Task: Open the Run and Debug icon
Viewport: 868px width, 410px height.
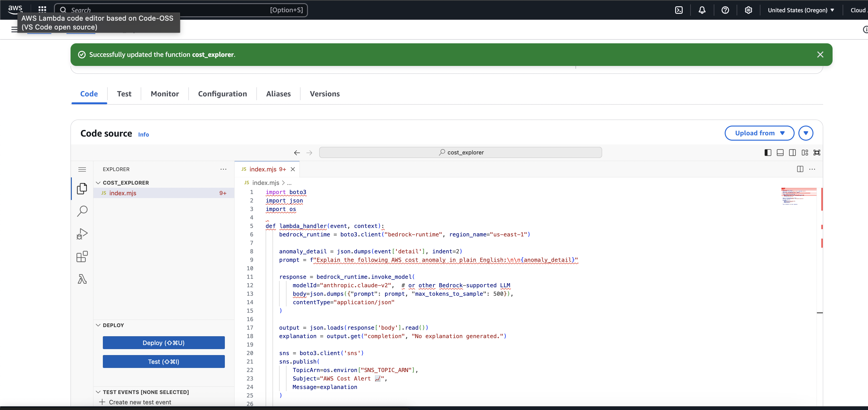Action: pos(82,234)
